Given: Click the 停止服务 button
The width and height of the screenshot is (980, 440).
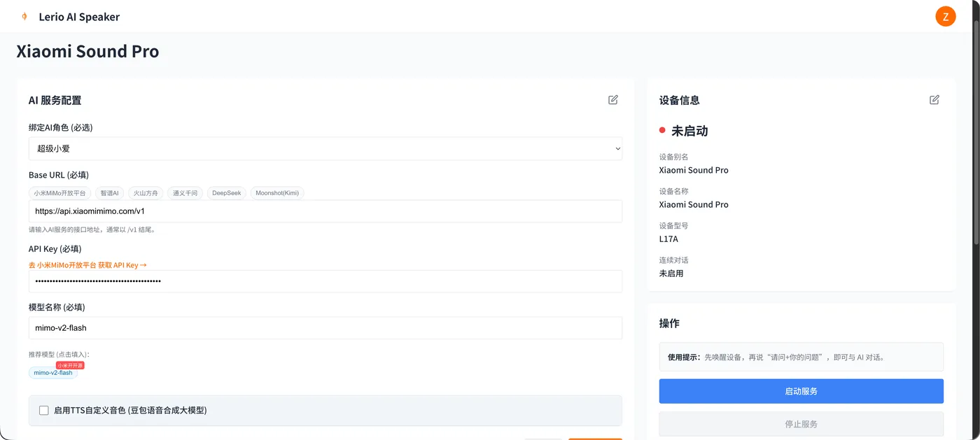Looking at the screenshot, I should pos(801,424).
